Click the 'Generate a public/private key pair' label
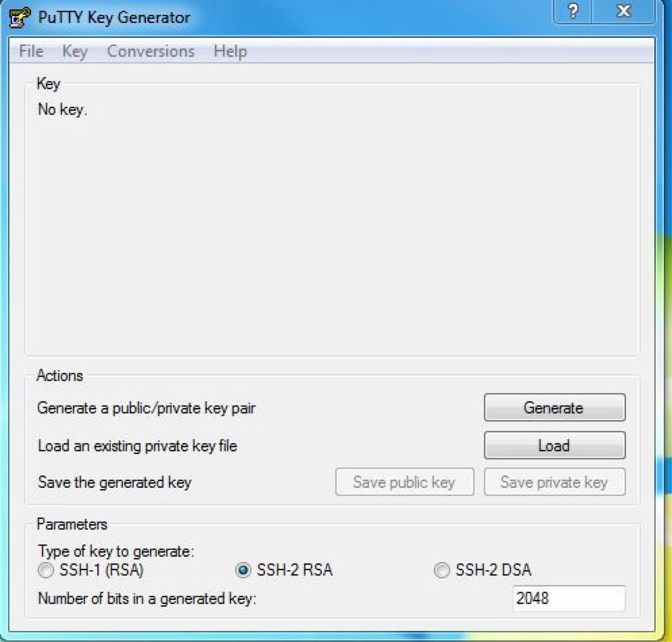Screen dimensions: 672x642 tap(146, 408)
